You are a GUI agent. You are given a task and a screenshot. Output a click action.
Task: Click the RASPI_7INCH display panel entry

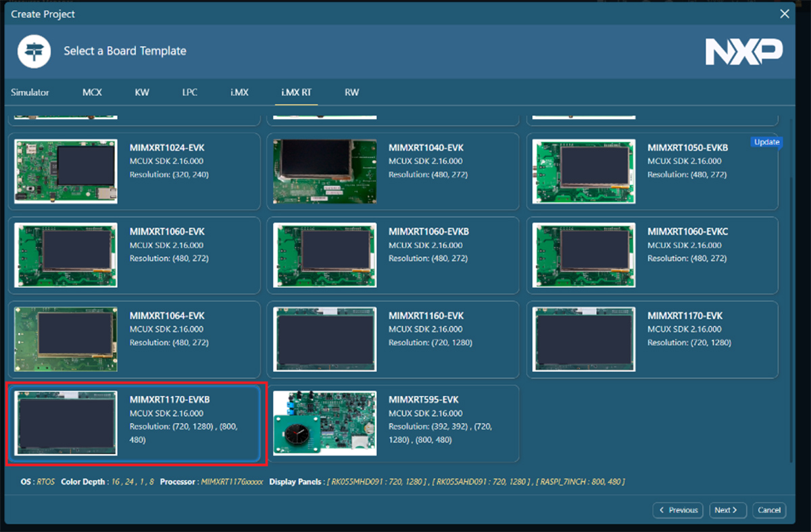coord(581,482)
